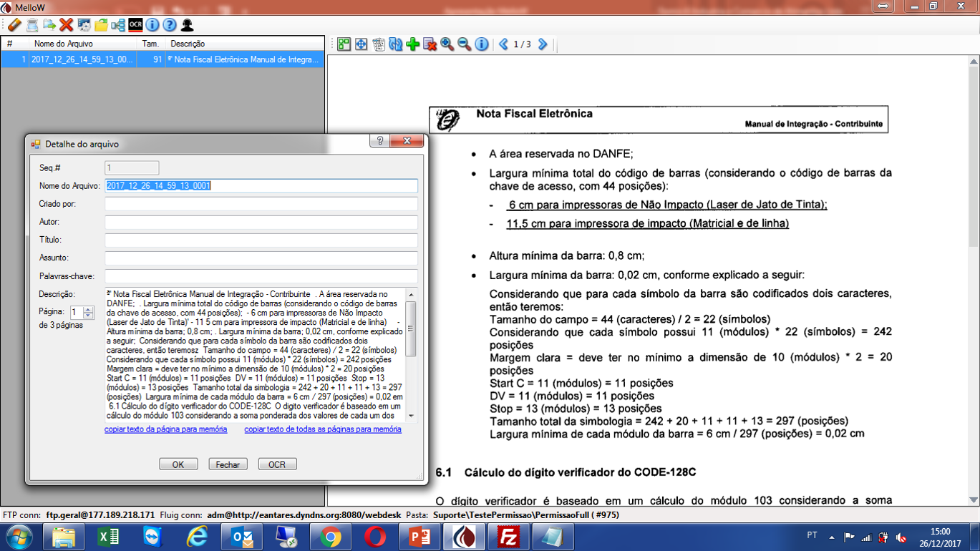Zoom in on the document preview
This screenshot has height=551, width=980.
click(x=447, y=44)
